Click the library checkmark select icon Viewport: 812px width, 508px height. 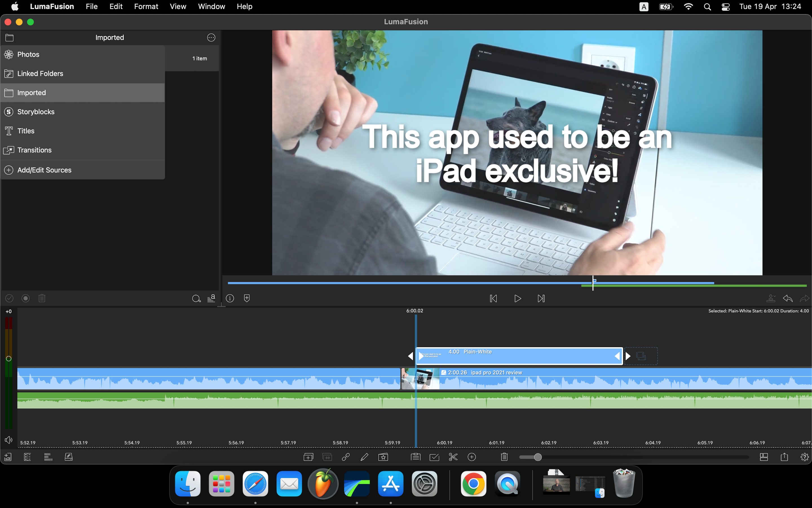coord(9,298)
